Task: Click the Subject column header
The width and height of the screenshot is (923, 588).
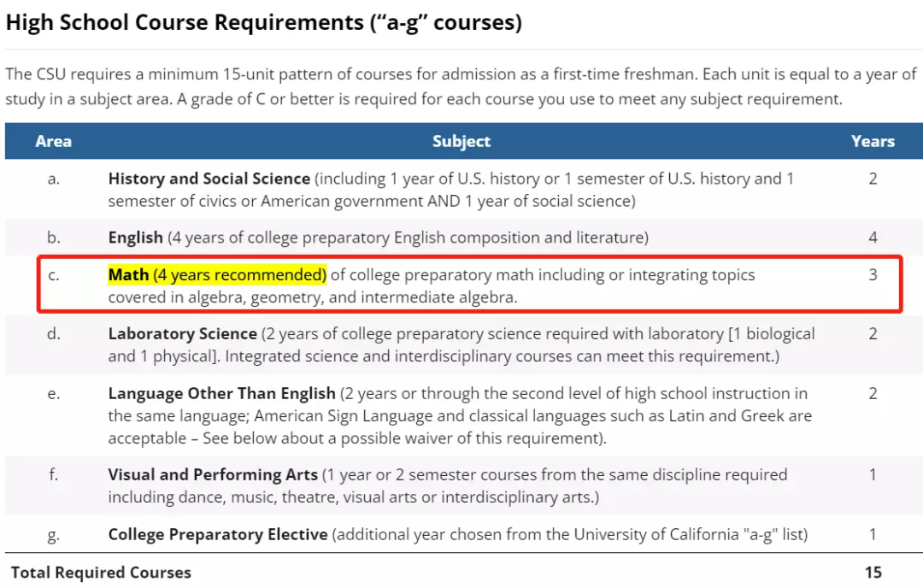Action: [x=461, y=141]
